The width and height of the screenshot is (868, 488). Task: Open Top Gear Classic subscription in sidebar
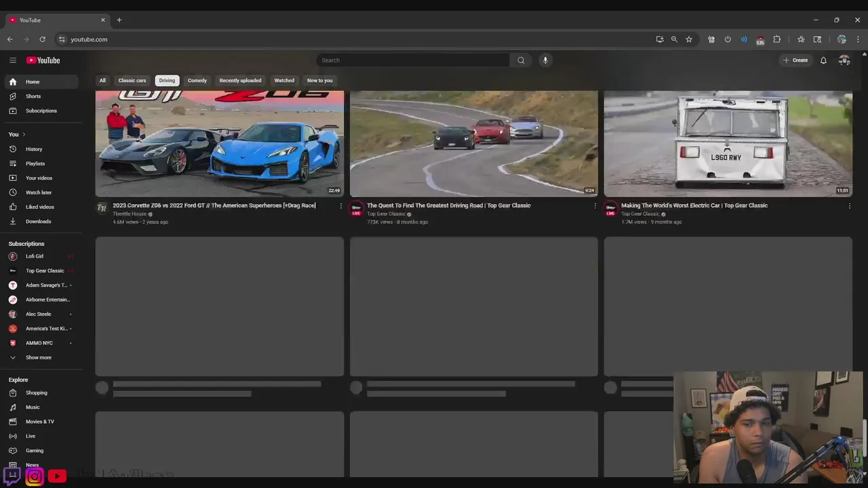pos(41,271)
